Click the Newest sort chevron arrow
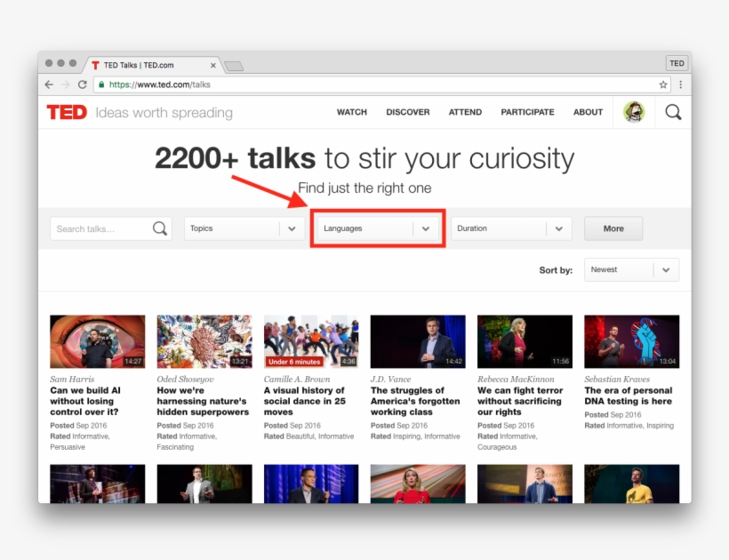Image resolution: width=729 pixels, height=560 pixels. click(666, 270)
